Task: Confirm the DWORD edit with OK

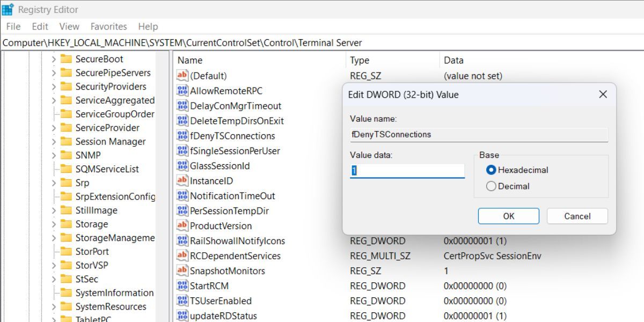Action: [509, 216]
